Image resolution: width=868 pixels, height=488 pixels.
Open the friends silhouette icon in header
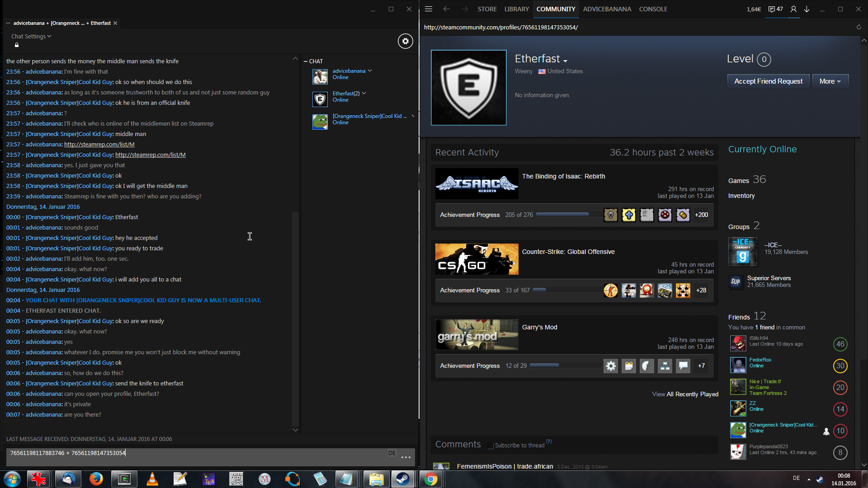tap(793, 9)
